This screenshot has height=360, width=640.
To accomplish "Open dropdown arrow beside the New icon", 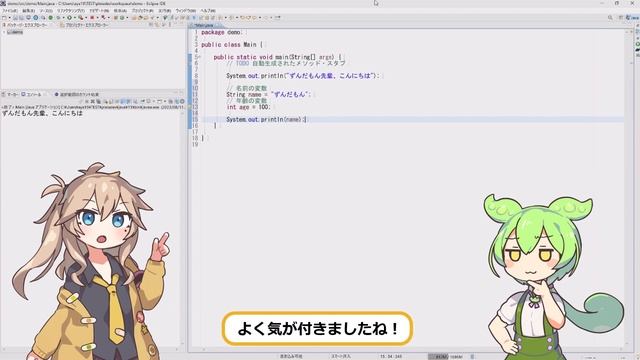I will [x=9, y=18].
